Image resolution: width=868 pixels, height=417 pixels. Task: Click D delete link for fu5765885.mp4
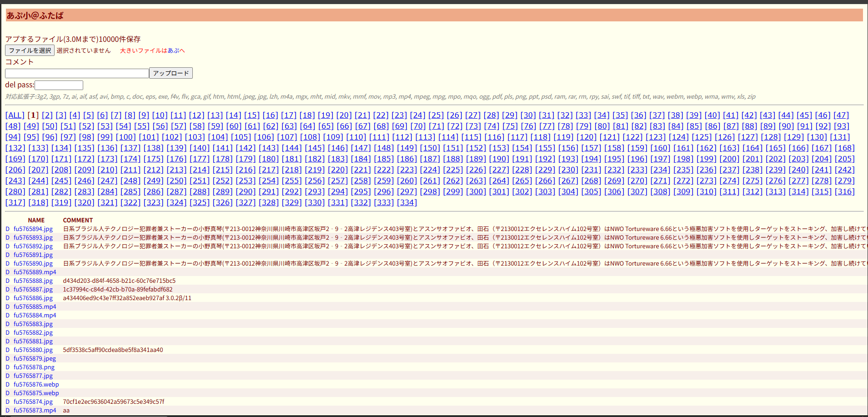pyautogui.click(x=7, y=307)
